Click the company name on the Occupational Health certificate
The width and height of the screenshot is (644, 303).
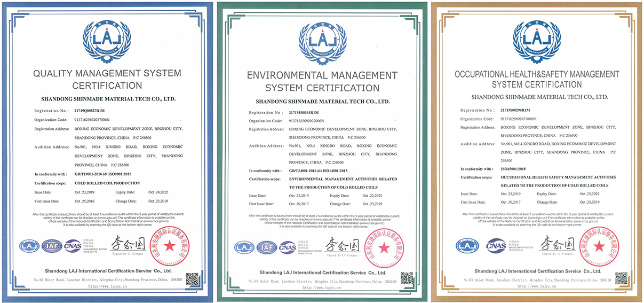539,97
